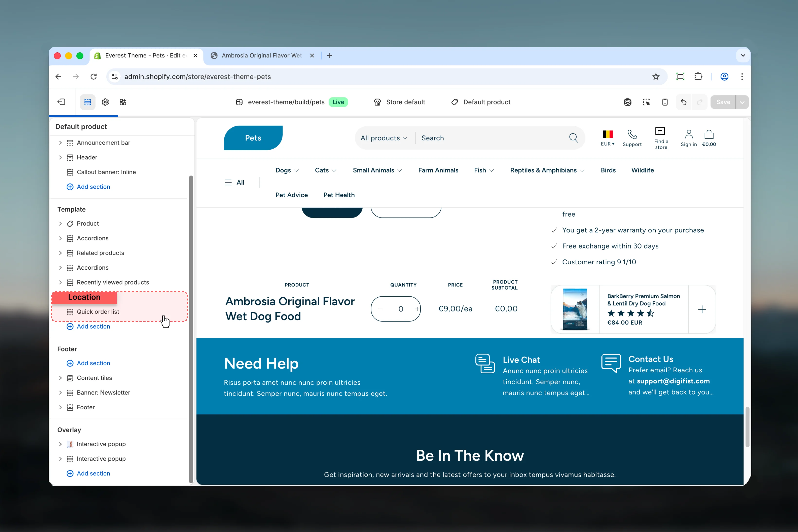This screenshot has width=798, height=532.
Task: Click the view site information icon in the address bar
Action: 115,77
